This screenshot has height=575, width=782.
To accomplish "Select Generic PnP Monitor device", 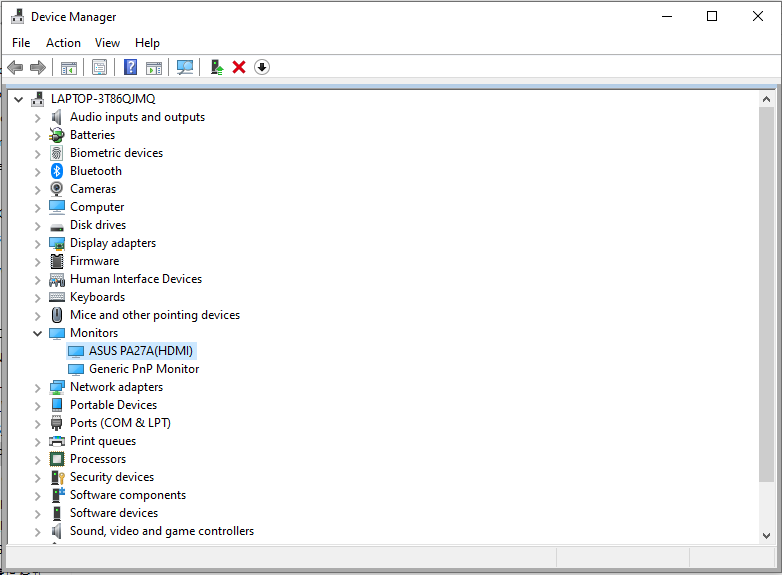I will [x=144, y=369].
